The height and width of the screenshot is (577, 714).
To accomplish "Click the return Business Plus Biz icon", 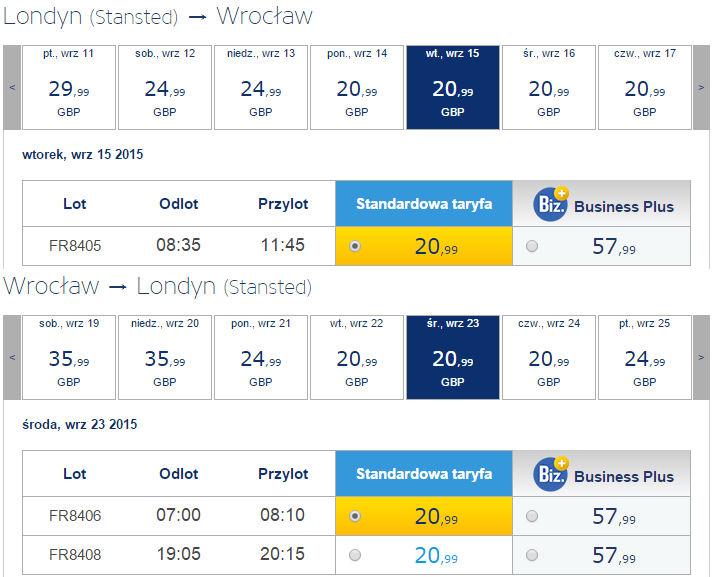I will tap(551, 474).
